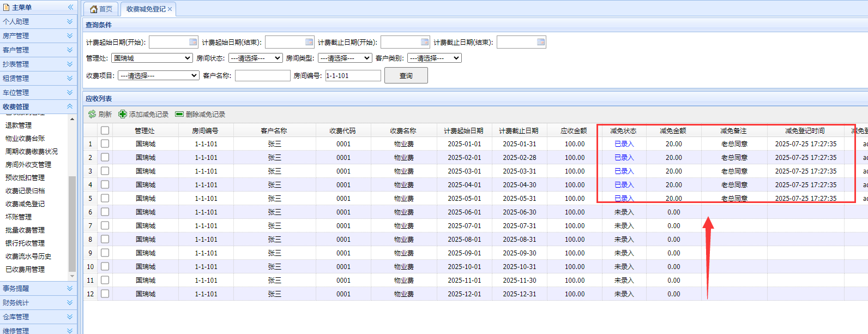Expand the 车位管理 menu section
The width and height of the screenshot is (868, 334).
tap(38, 92)
